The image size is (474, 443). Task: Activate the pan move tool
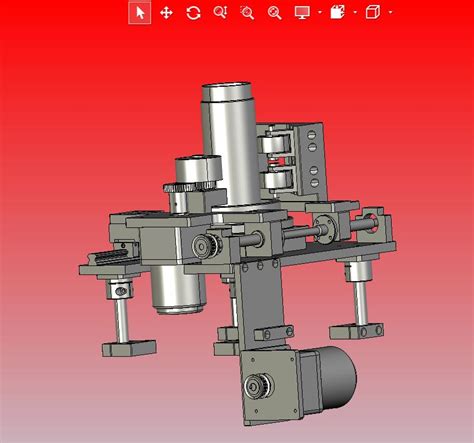click(x=166, y=13)
